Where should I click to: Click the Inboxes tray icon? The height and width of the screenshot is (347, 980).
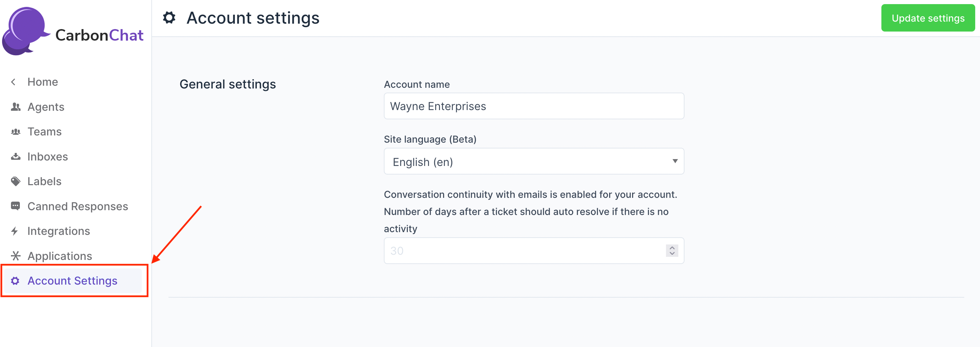pyautogui.click(x=16, y=157)
